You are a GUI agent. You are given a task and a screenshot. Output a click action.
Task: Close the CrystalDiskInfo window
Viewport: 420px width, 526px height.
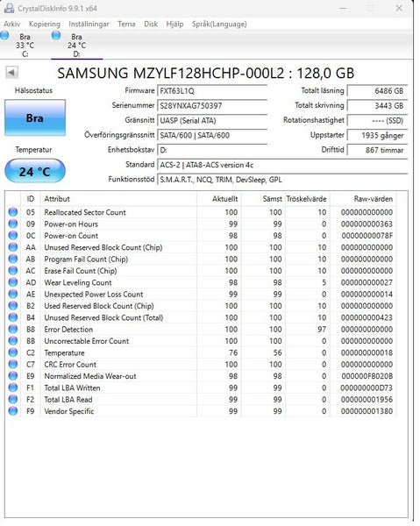click(399, 9)
